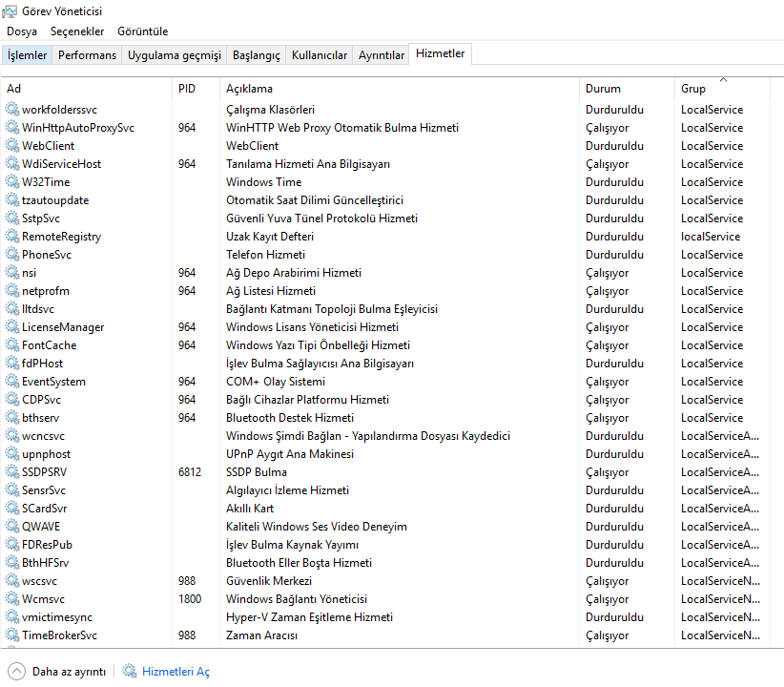Click the gear icon for RemoteRegistry
Screen dimensions: 784x687
(12, 237)
